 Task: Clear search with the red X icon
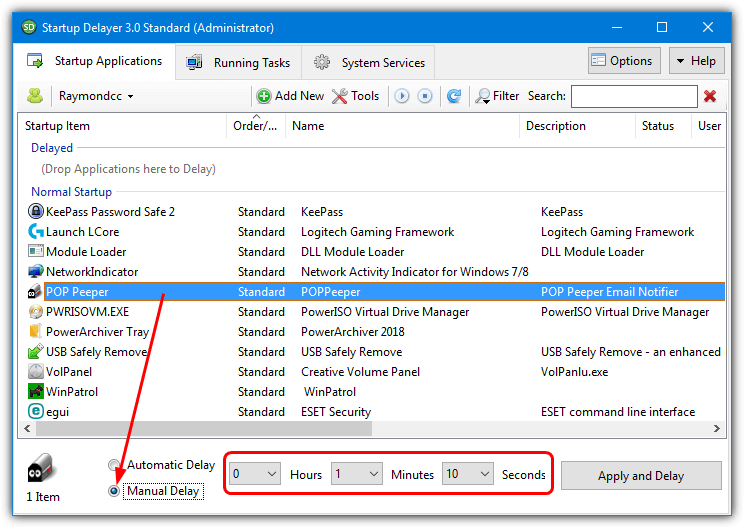coord(710,96)
